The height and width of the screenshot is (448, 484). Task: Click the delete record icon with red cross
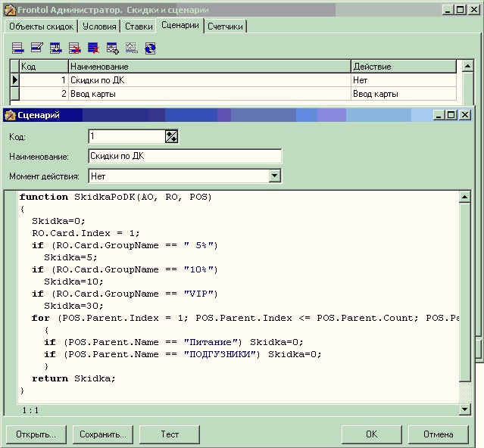click(x=75, y=48)
